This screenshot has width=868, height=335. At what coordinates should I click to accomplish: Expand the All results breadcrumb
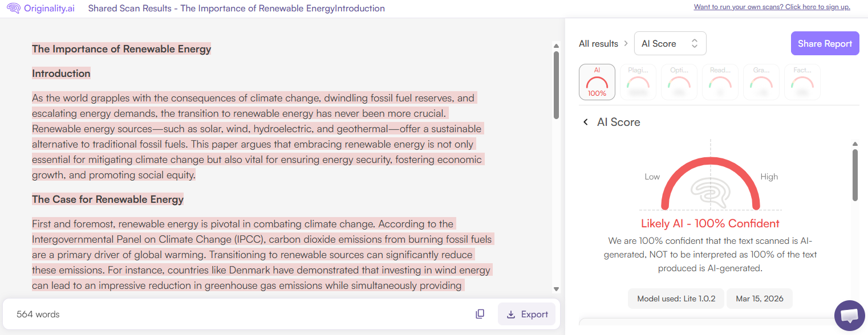pos(598,43)
